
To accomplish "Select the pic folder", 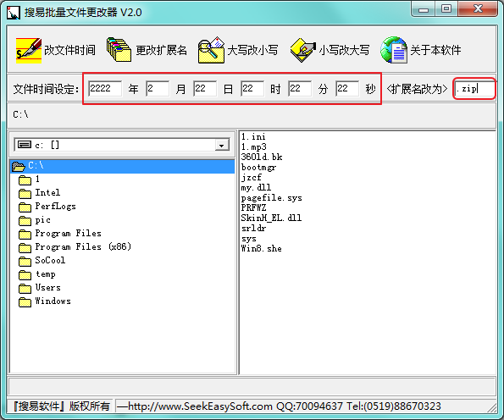I will [x=42, y=220].
